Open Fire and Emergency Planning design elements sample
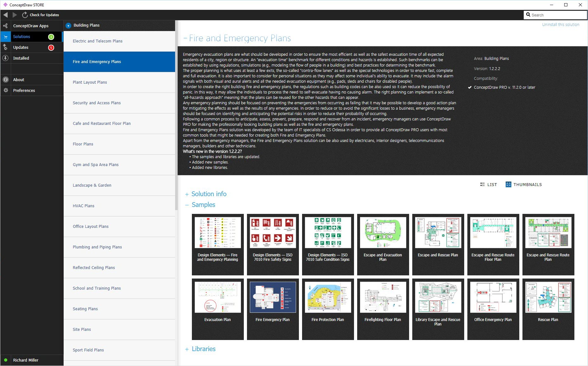 (218, 245)
